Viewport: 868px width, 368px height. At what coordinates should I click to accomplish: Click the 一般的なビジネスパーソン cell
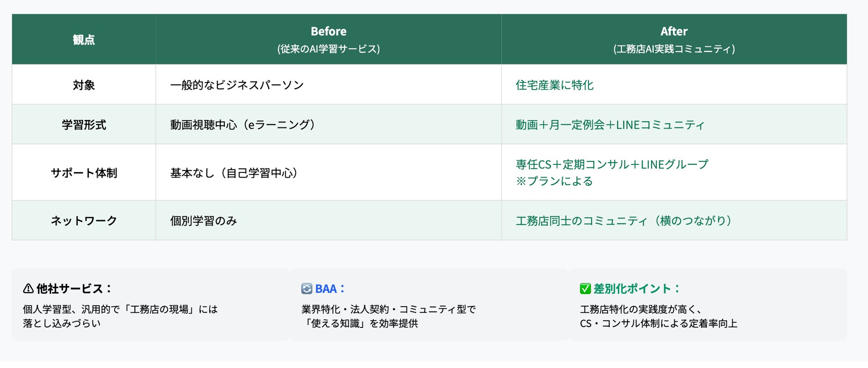pyautogui.click(x=237, y=85)
